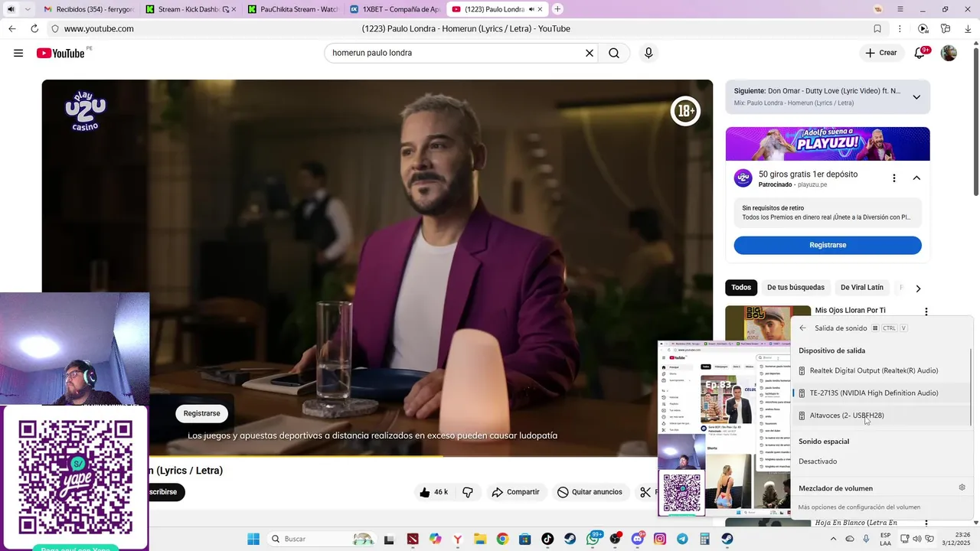This screenshot has height=551, width=980.
Task: Click Registrarse on the video ad overlay
Action: tap(201, 413)
